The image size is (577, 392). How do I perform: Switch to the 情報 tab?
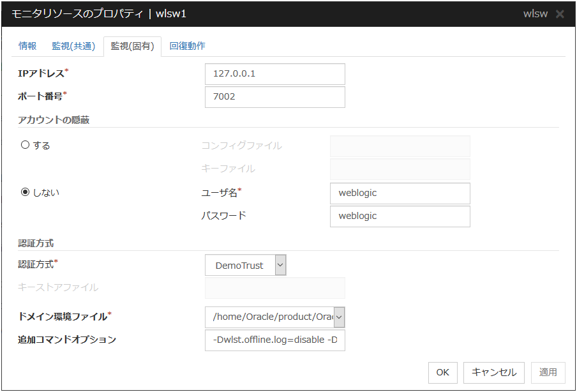point(27,46)
